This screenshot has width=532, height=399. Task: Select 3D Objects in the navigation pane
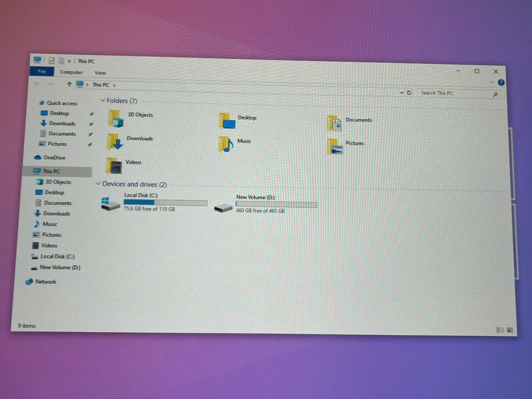pos(58,182)
